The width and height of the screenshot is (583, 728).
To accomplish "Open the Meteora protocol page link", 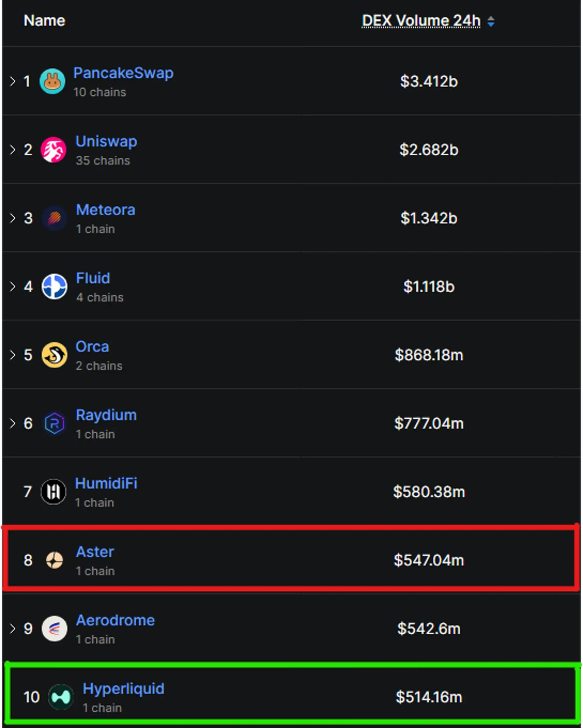I will (x=105, y=210).
